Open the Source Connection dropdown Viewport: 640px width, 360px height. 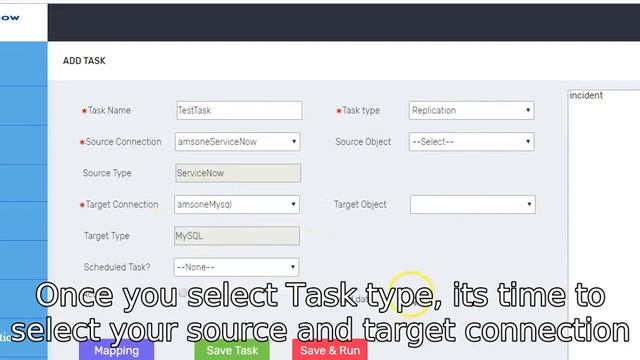point(238,142)
